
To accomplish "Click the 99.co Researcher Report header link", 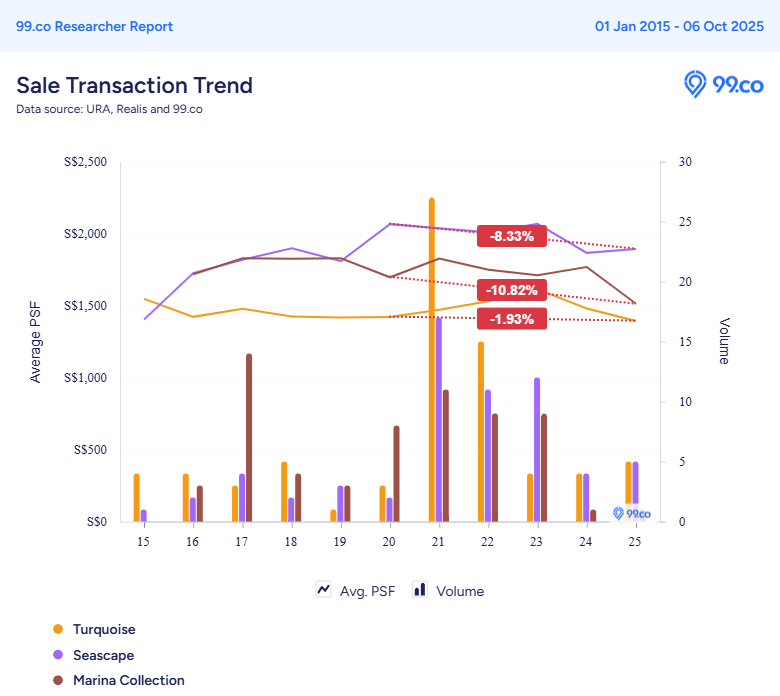I will (x=94, y=26).
